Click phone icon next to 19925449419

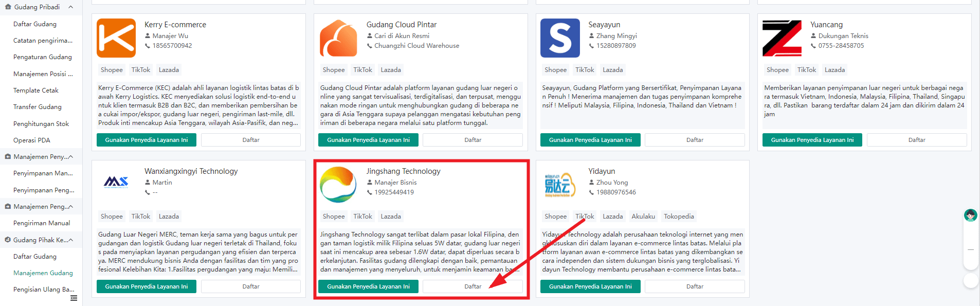370,192
